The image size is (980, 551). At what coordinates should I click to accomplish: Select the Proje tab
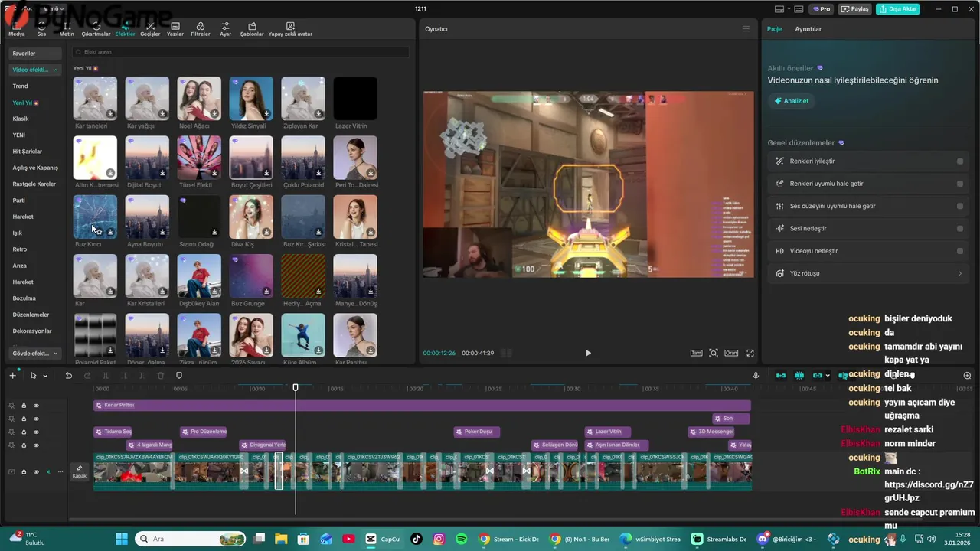click(774, 29)
